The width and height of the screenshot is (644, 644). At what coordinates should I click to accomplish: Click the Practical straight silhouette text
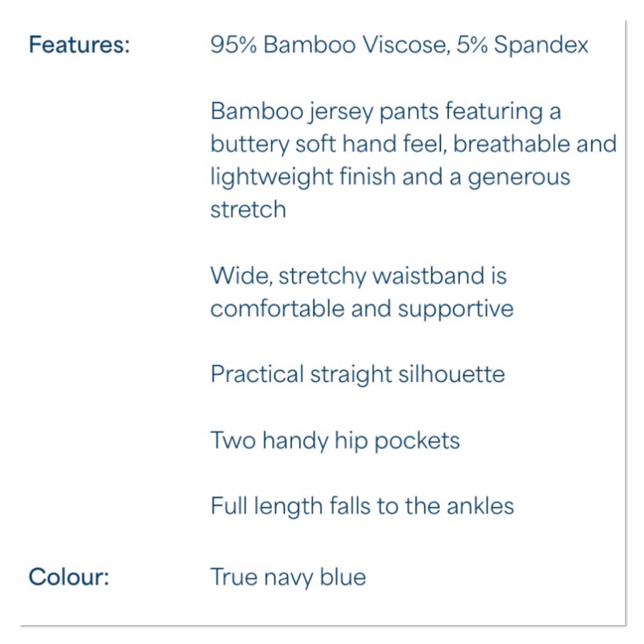pos(357,375)
